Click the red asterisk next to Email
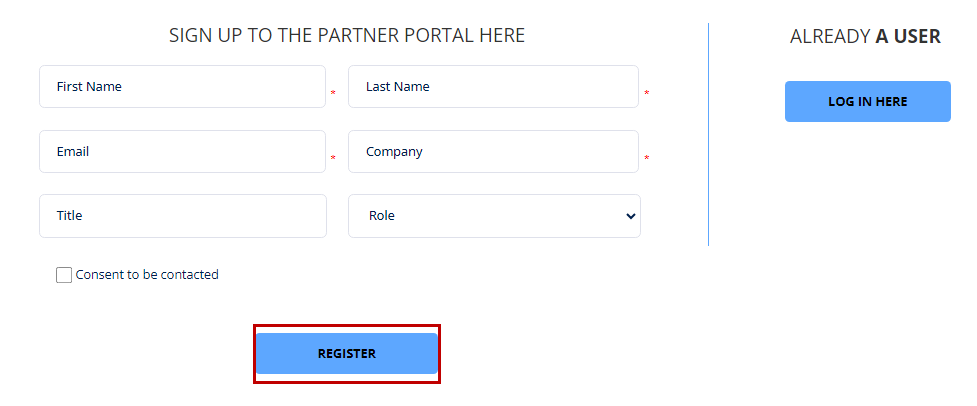977x406 pixels. click(333, 159)
